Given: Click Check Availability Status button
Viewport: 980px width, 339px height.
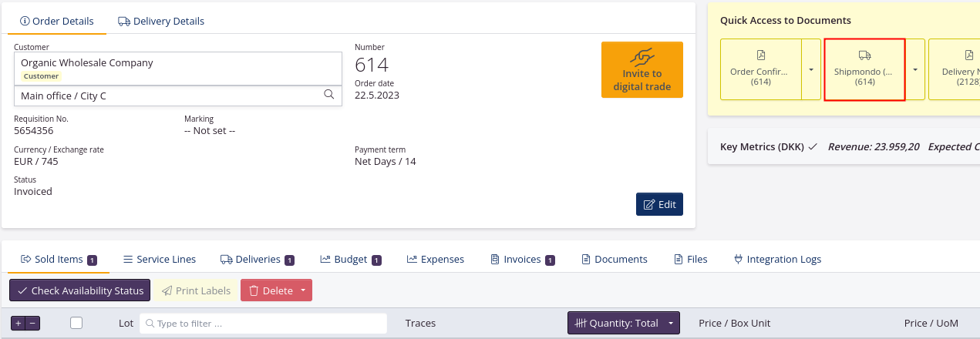Looking at the screenshot, I should [x=79, y=290].
